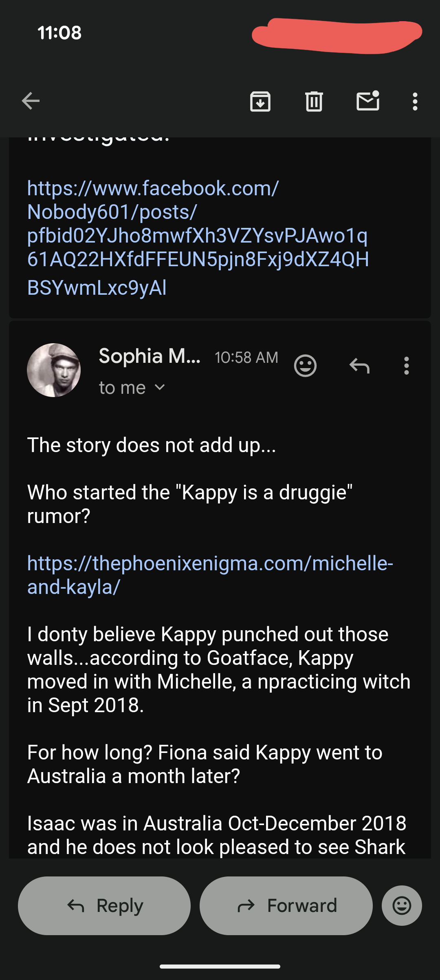Viewport: 440px width, 980px height.
Task: Tap the bottom home gesture bar
Action: [220, 966]
